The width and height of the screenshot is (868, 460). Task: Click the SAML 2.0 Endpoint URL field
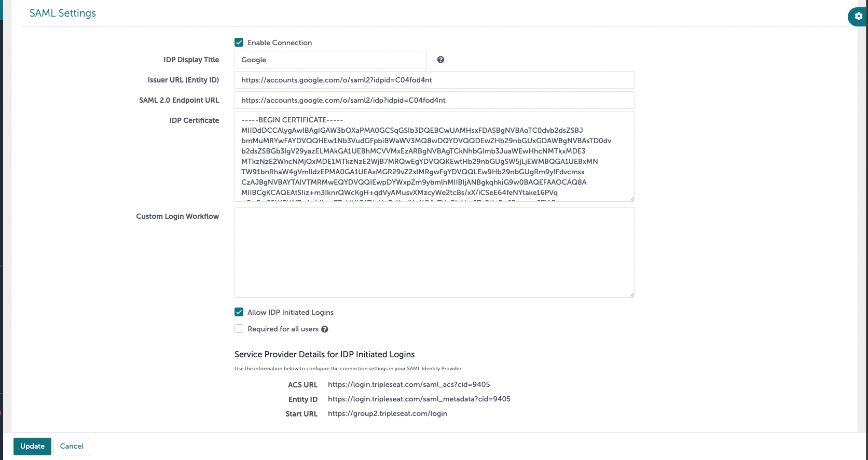(434, 100)
